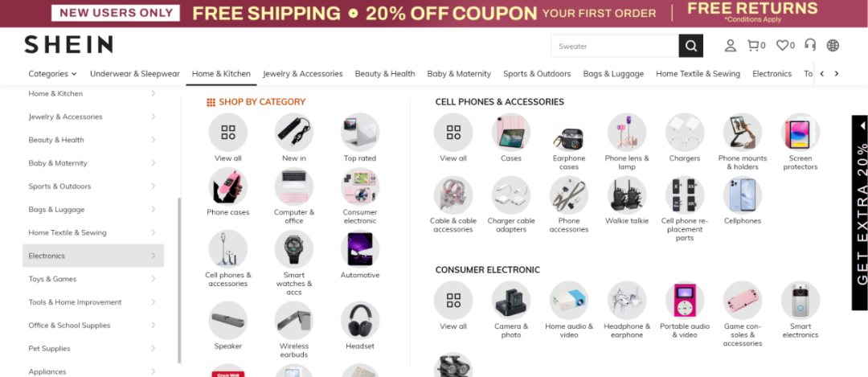The width and height of the screenshot is (868, 377).
Task: Click the sidebar category scrollbar
Action: coord(179,281)
